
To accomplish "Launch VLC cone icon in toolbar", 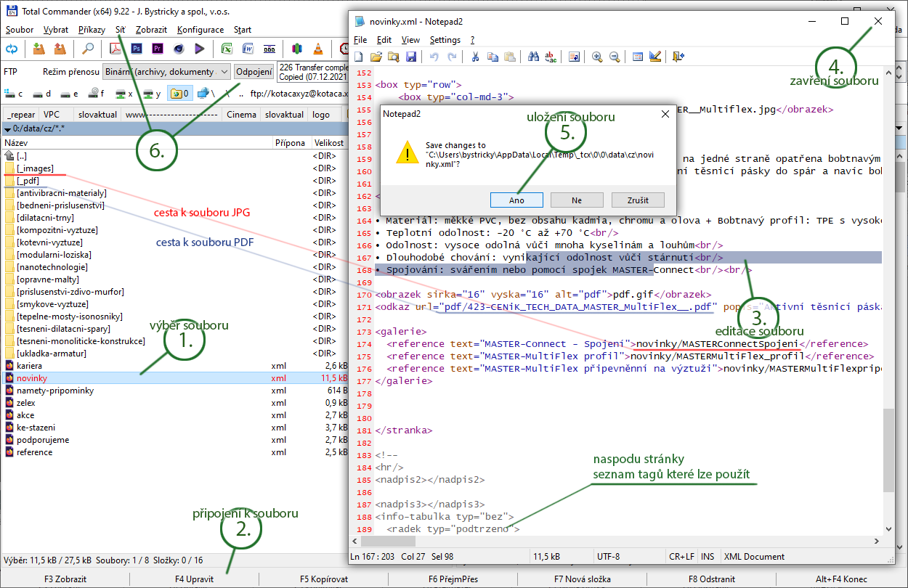I will tap(317, 49).
